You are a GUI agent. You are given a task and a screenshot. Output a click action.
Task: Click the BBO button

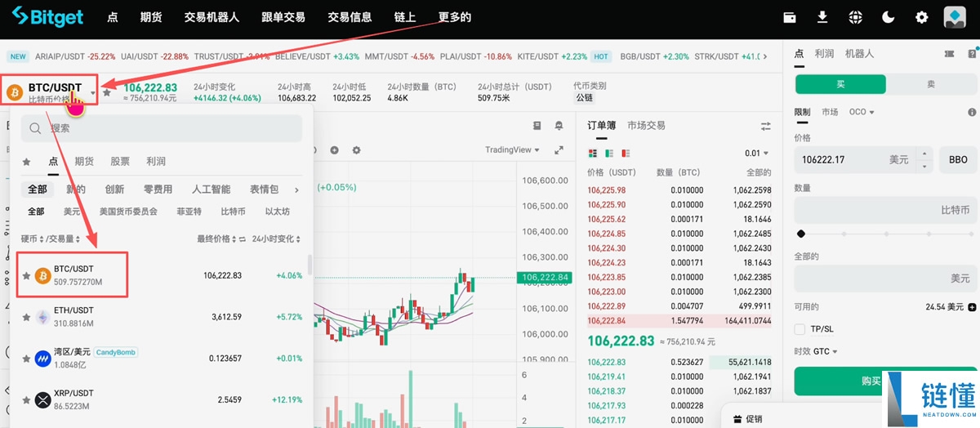[958, 159]
